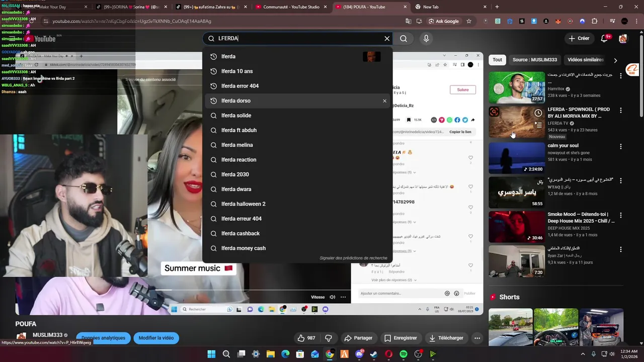Open options menu for Hamritox video
644x362 pixels.
[621, 76]
